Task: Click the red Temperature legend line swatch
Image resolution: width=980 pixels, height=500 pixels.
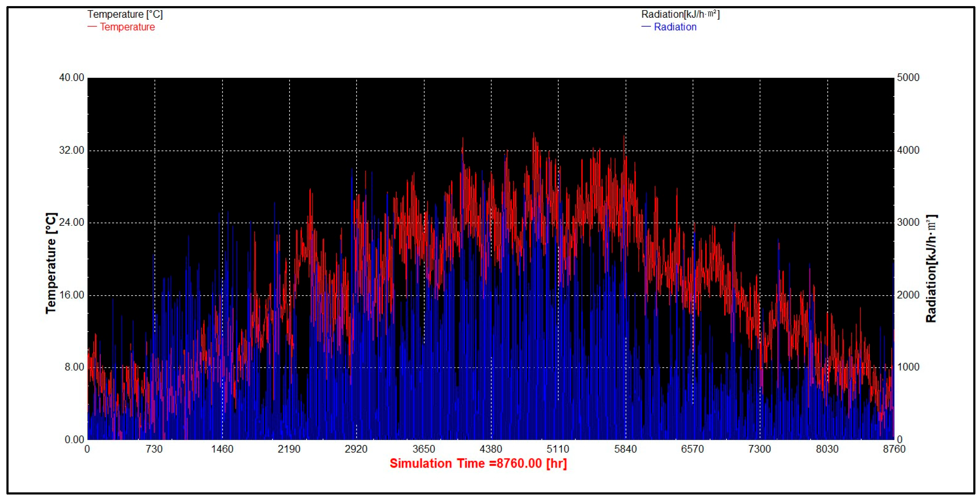Action: 92,27
